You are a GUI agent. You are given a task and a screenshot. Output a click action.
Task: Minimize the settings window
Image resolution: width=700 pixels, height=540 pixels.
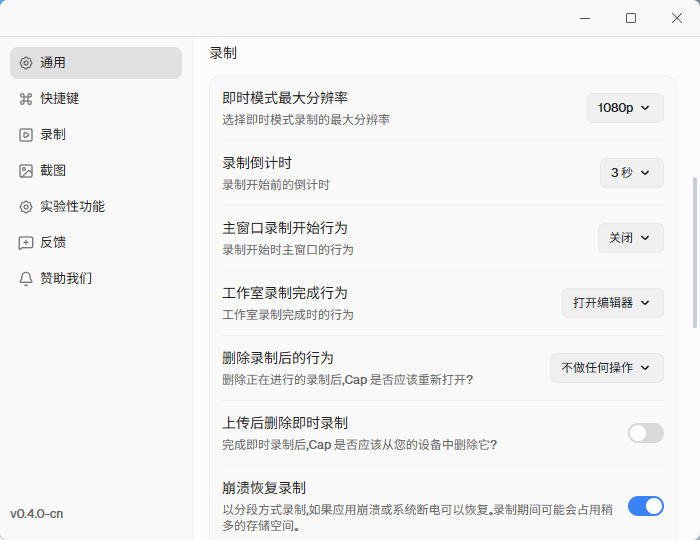point(585,18)
